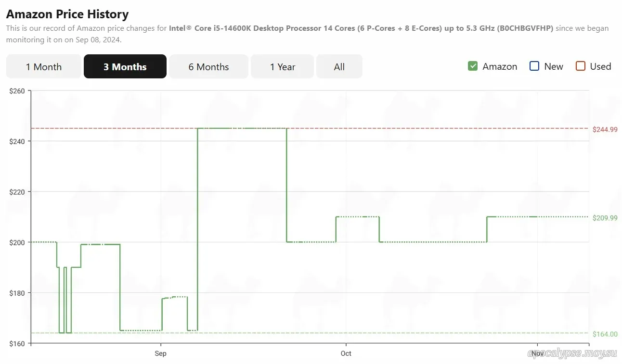622x364 pixels.
Task: Click the $164.00 lowest price label
Action: [605, 334]
